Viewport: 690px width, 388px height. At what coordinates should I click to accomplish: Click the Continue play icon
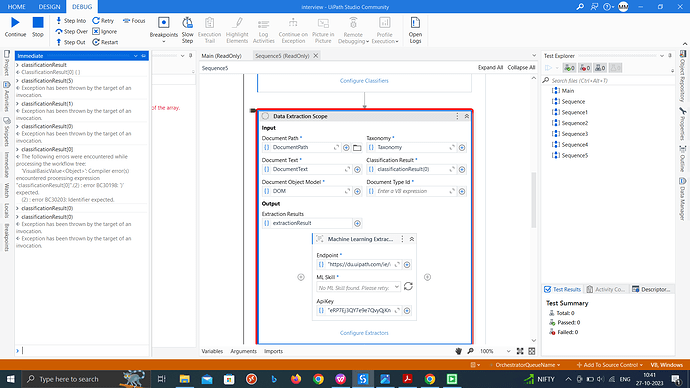15,22
